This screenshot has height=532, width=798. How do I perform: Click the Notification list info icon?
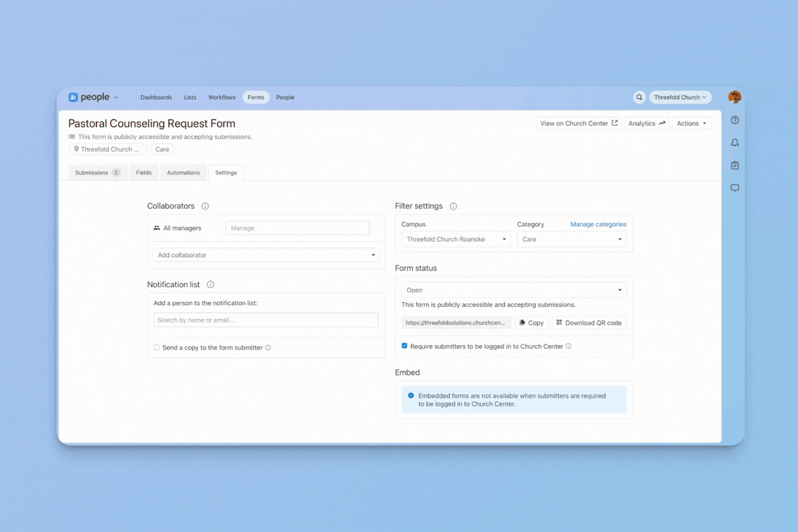(x=211, y=285)
